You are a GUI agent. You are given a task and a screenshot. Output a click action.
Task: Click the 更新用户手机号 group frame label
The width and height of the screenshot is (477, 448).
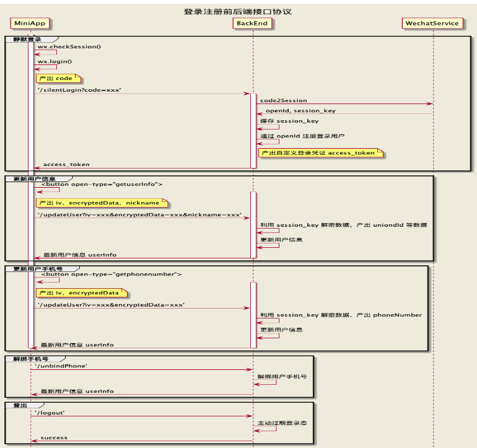click(38, 269)
